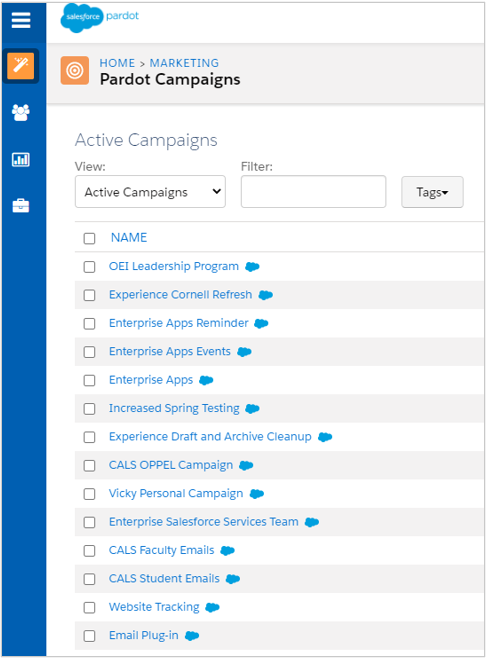This screenshot has width=491, height=660.
Task: Sort by the NAME column header
Action: (x=129, y=238)
